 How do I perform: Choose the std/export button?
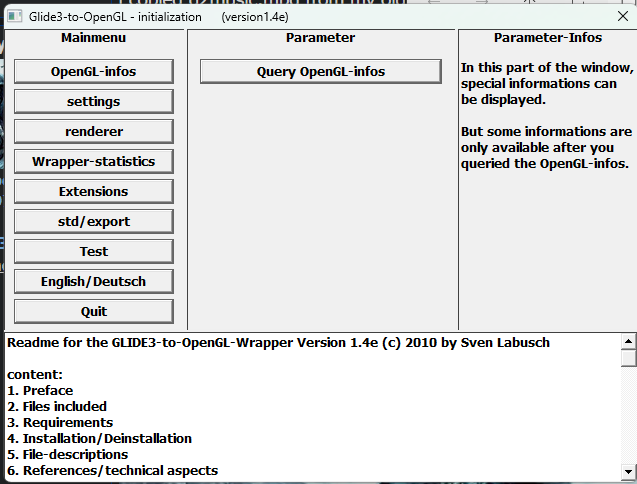pos(94,221)
